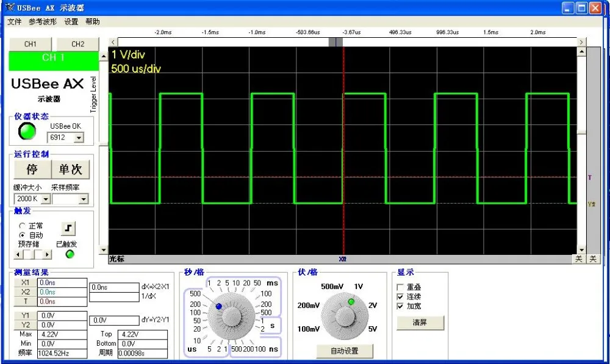Switch to the CH1 channel tab
610x364 pixels.
click(30, 44)
